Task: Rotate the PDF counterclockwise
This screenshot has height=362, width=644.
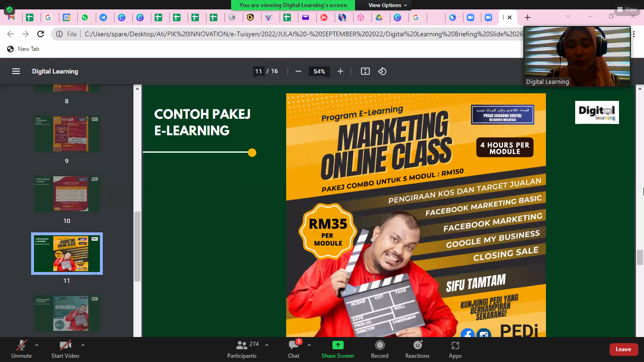Action: pyautogui.click(x=382, y=72)
